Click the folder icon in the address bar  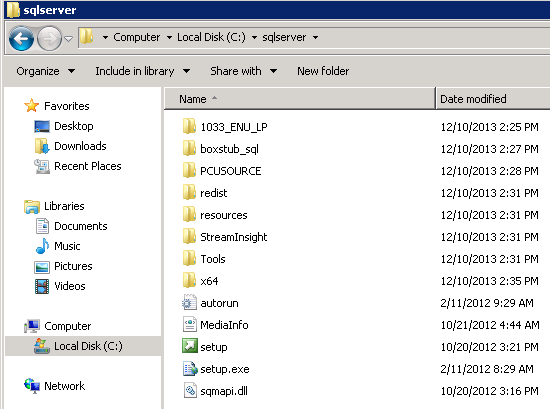tap(86, 37)
